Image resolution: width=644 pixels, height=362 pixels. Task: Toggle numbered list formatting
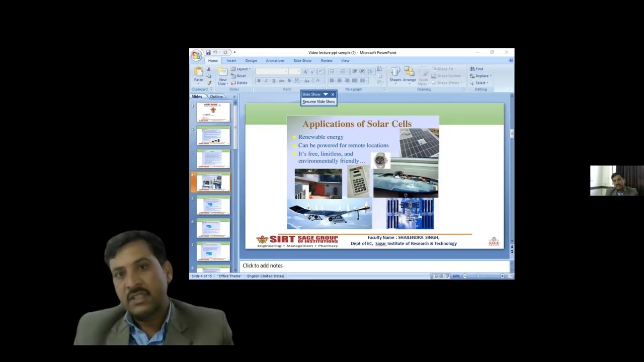[x=342, y=71]
